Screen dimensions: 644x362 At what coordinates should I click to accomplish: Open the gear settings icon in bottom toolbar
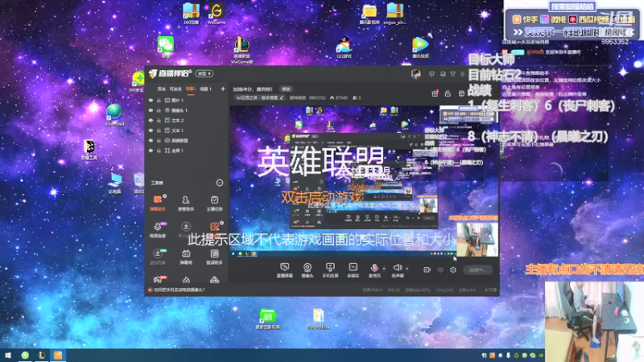click(x=453, y=269)
